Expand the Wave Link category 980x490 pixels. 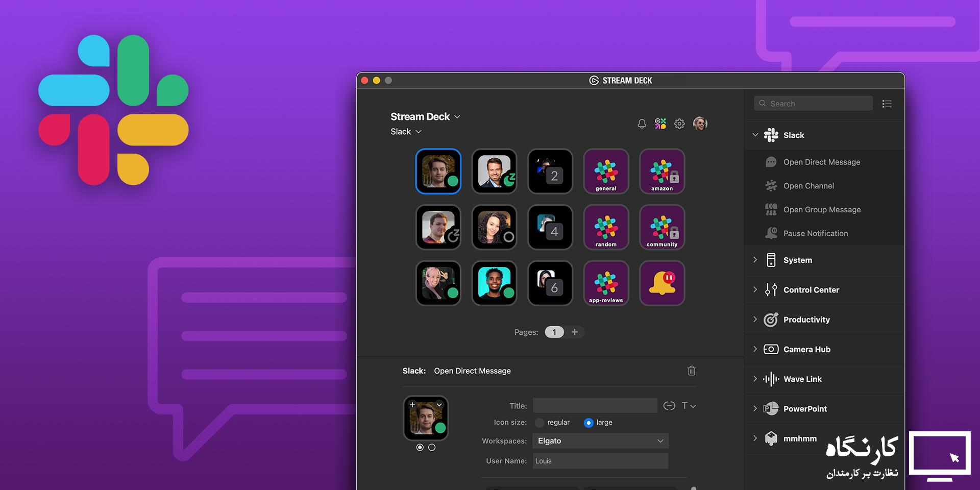point(755,378)
